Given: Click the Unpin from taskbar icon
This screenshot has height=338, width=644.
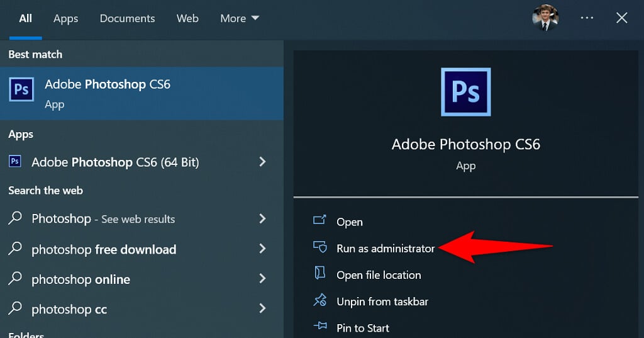Looking at the screenshot, I should coord(319,301).
